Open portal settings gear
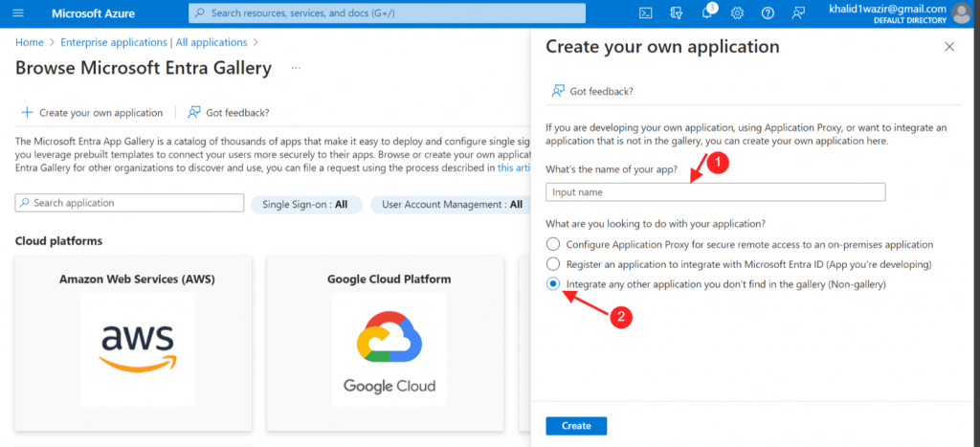The image size is (980, 447). click(x=738, y=13)
